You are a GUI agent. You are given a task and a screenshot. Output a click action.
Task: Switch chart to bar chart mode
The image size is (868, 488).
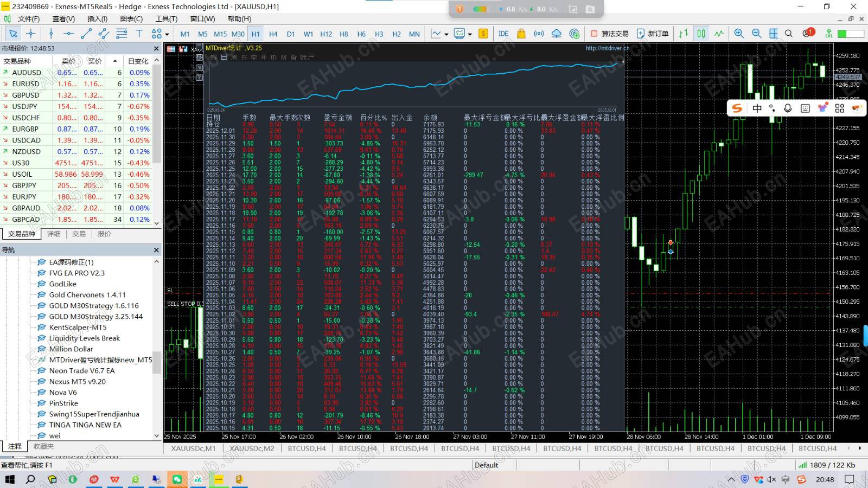click(x=684, y=34)
